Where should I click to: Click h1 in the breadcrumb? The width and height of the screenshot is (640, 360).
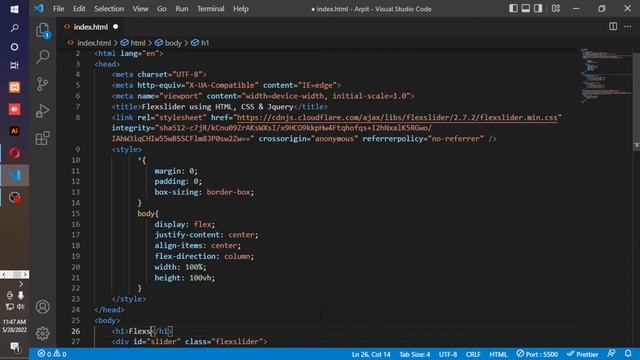coord(205,42)
